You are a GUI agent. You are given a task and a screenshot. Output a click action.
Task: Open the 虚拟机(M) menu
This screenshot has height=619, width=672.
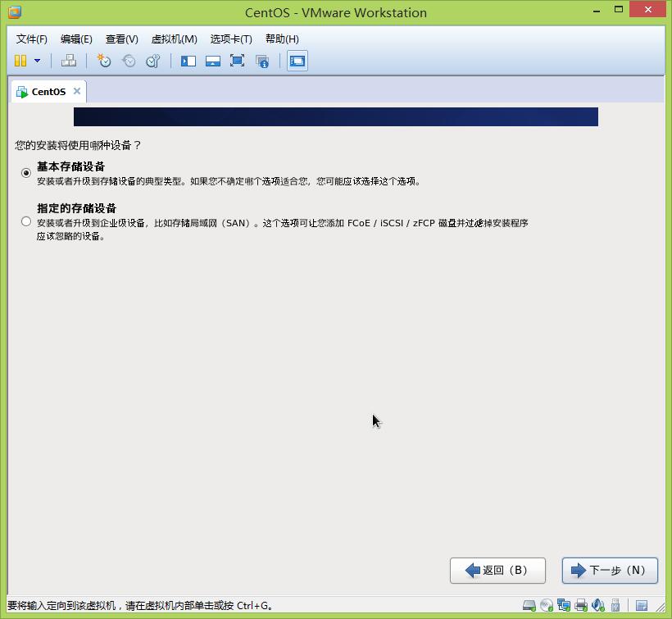point(174,39)
